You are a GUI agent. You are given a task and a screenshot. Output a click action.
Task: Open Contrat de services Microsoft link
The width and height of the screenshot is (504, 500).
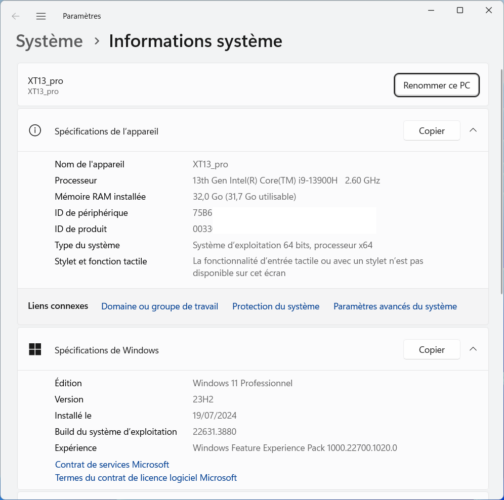[x=112, y=464]
